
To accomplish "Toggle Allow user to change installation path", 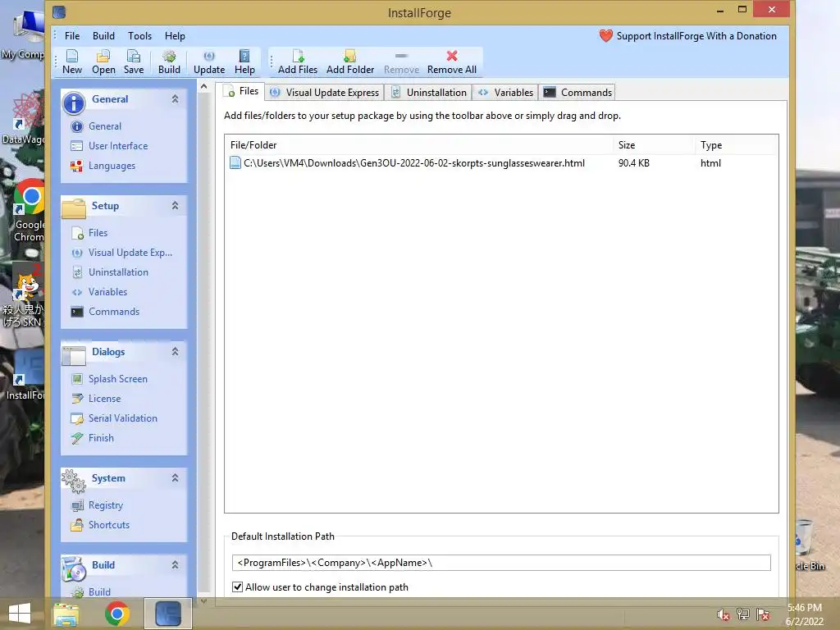I will click(237, 587).
